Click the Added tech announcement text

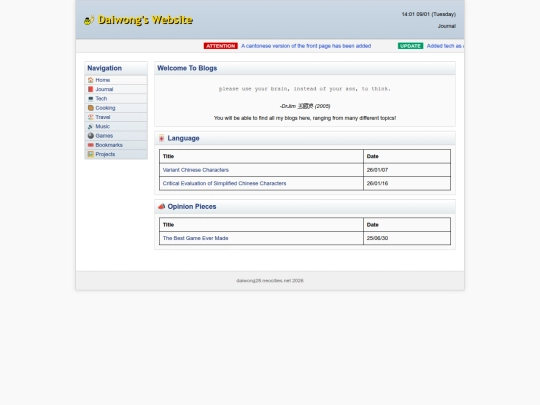tap(445, 46)
